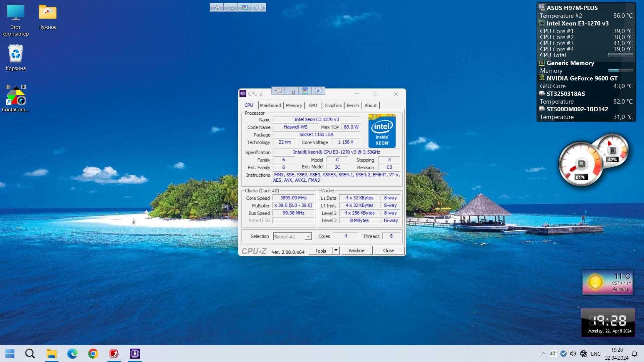Click the Bus Speed value 99.98 MHz
This screenshot has width=644, height=362.
click(x=293, y=213)
